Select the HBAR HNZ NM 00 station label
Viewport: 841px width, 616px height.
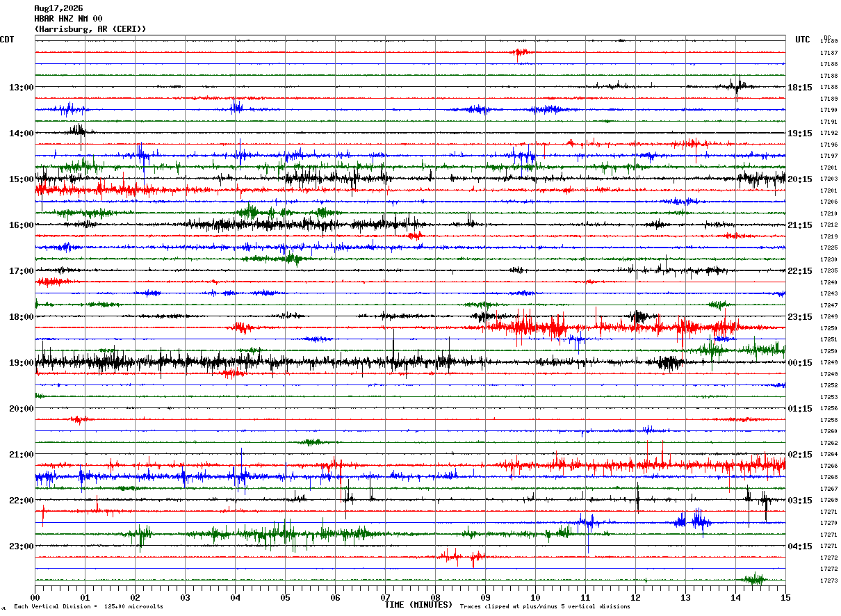coord(68,19)
